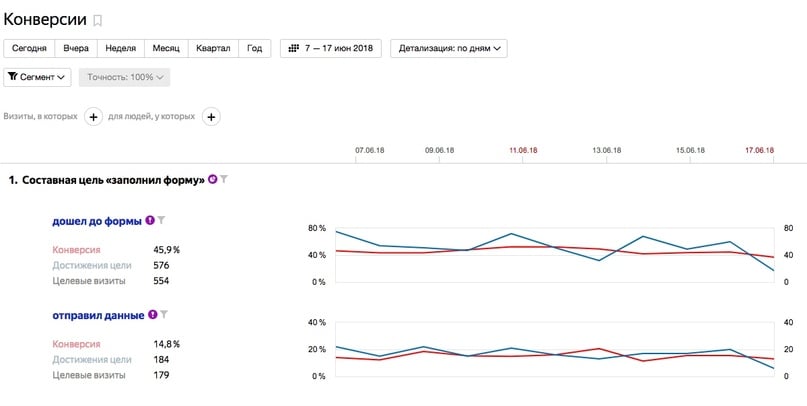Click purple info icon beside 'дошел до формы'
807x406 pixels.
(x=150, y=220)
